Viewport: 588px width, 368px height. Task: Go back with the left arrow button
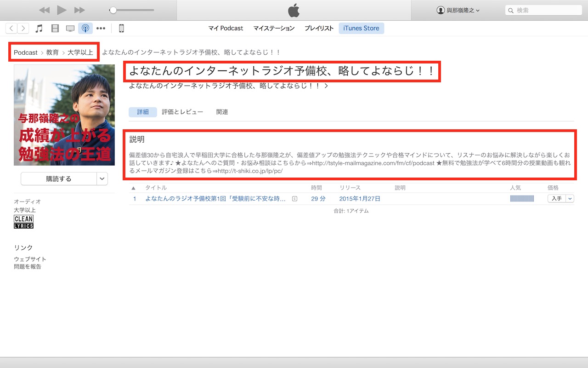(11, 29)
